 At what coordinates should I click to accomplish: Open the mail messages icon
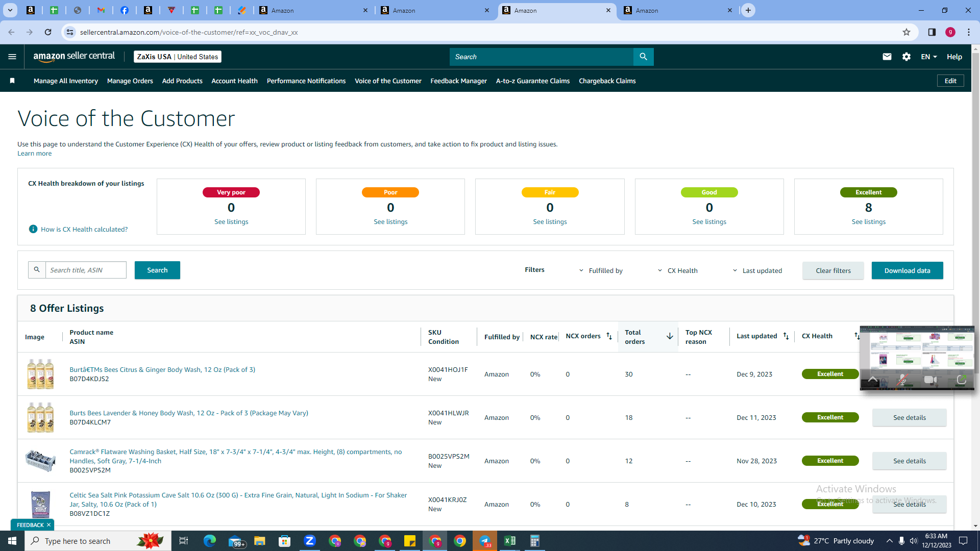tap(887, 57)
